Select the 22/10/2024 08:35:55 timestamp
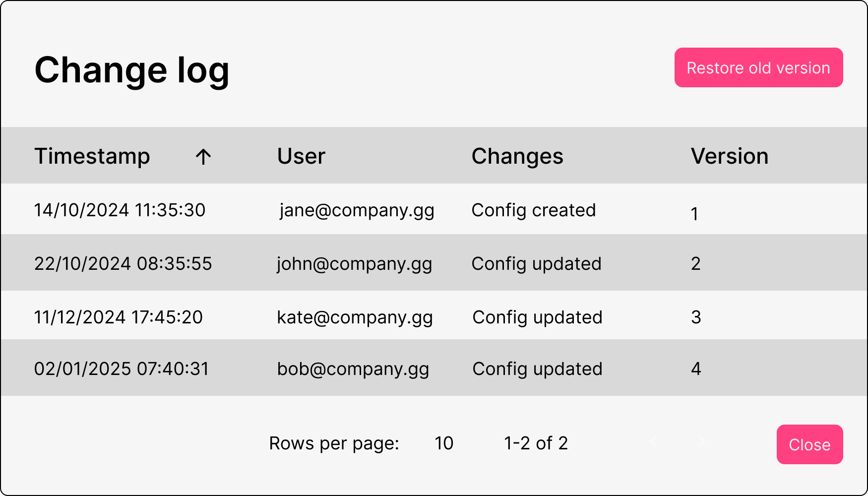Screen dimensions: 868x496 [x=123, y=264]
